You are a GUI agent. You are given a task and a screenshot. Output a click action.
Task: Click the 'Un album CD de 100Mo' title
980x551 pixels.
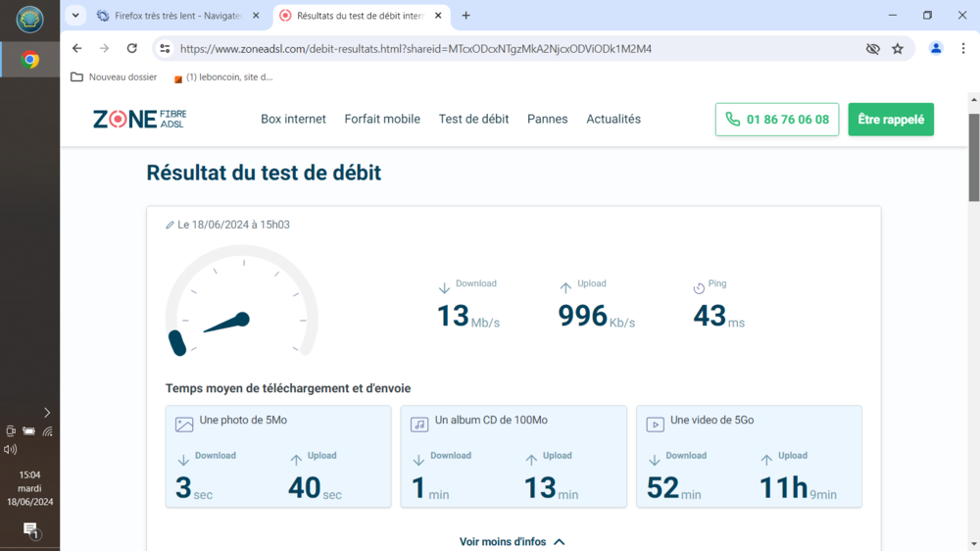point(491,421)
